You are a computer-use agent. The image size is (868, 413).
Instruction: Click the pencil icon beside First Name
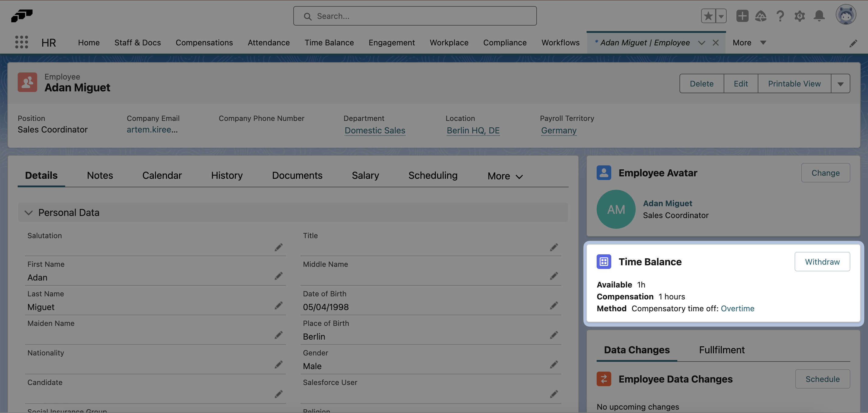click(279, 276)
